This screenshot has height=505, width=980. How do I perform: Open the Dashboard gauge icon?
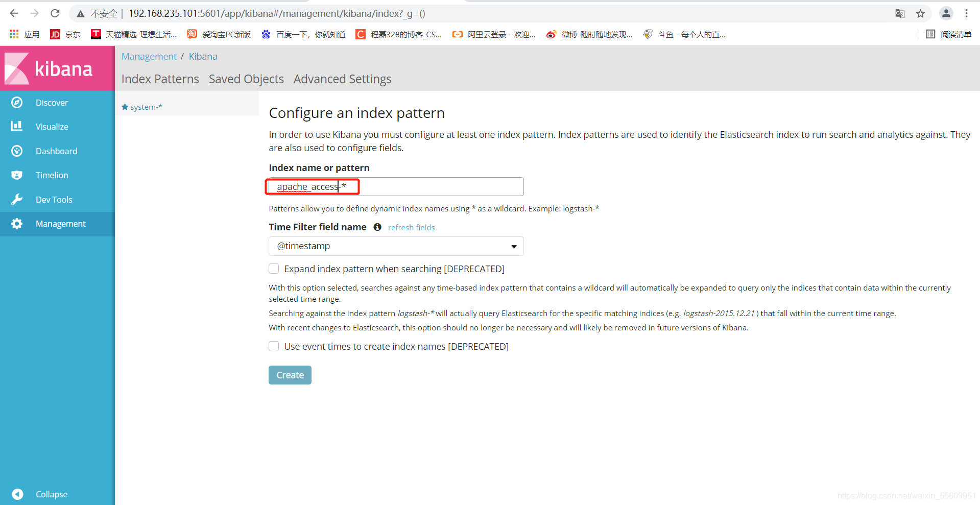(17, 151)
